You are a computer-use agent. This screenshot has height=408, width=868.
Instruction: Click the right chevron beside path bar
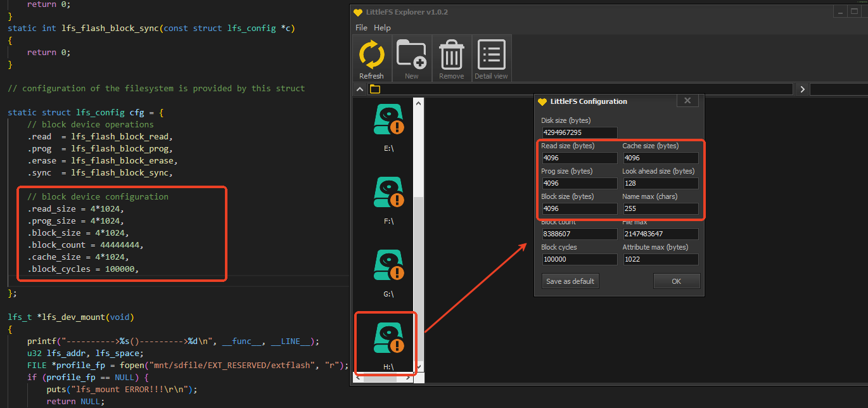802,89
